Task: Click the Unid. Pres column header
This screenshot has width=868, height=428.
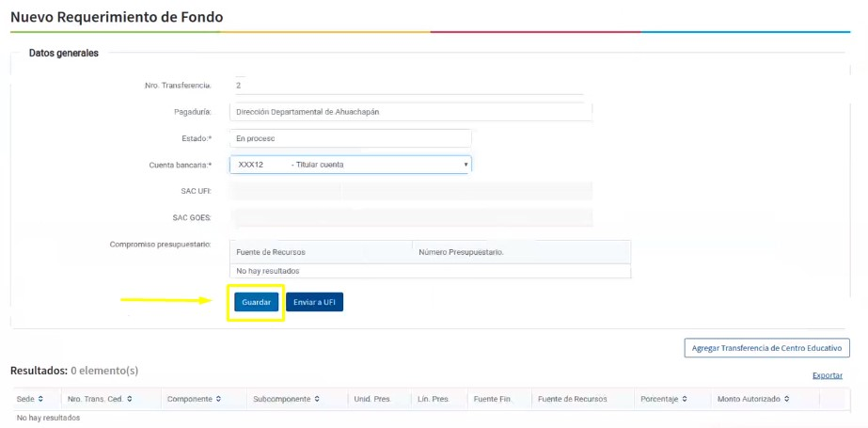Action: (371, 399)
